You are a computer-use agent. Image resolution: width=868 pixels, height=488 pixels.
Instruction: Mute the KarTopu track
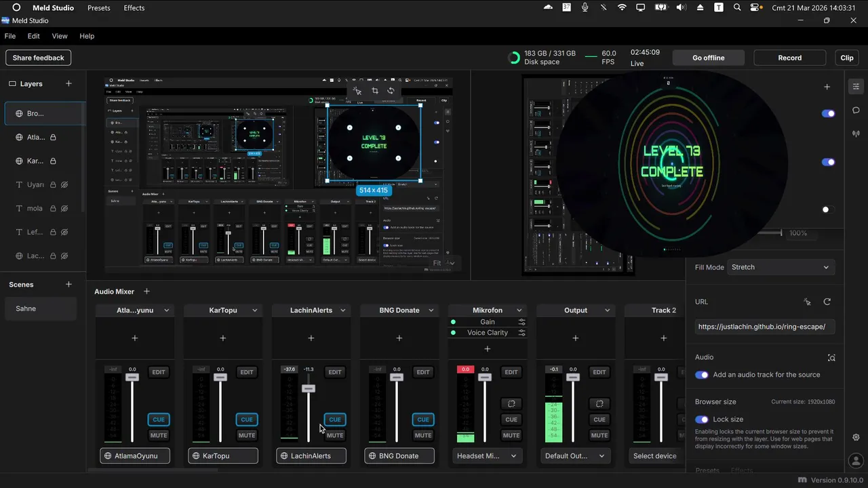(x=247, y=435)
